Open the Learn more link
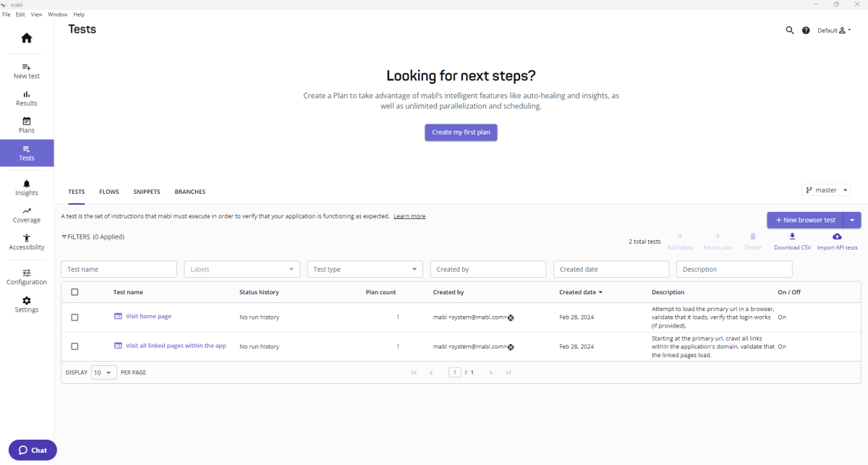The image size is (868, 465). pos(409,216)
